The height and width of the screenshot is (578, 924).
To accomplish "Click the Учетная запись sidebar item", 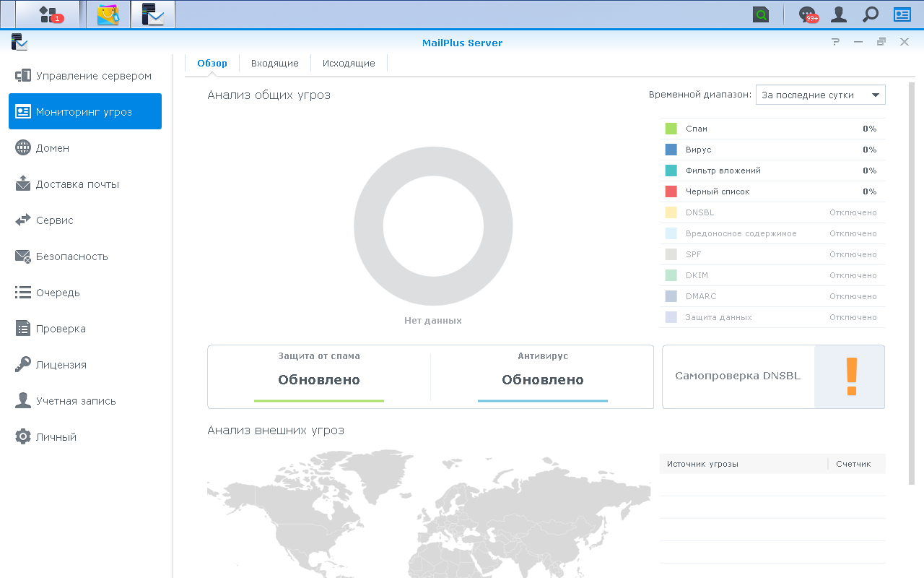I will [85, 401].
